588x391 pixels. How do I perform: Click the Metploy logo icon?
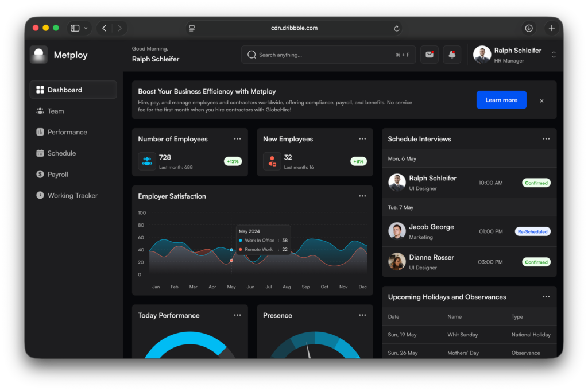click(39, 55)
